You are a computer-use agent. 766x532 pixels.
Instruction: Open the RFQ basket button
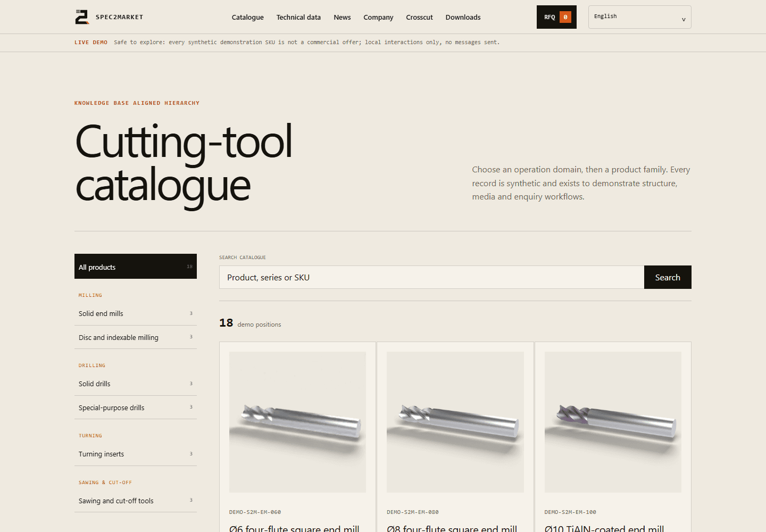click(x=556, y=17)
